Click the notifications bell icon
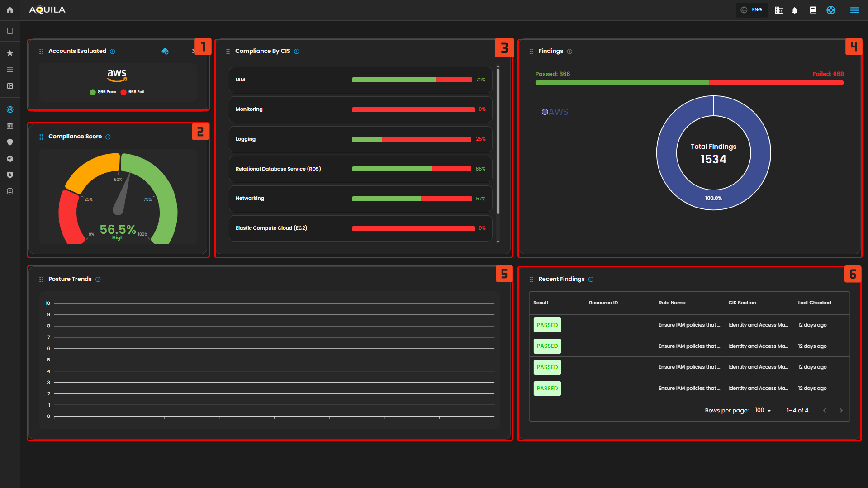Image resolution: width=868 pixels, height=488 pixels. click(x=795, y=10)
